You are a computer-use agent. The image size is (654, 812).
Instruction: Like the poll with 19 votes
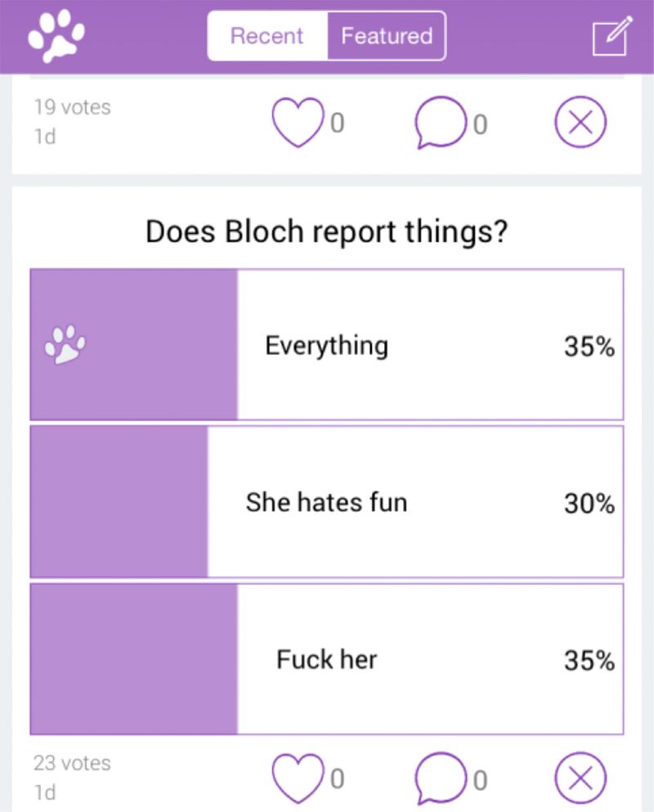pos(298,123)
